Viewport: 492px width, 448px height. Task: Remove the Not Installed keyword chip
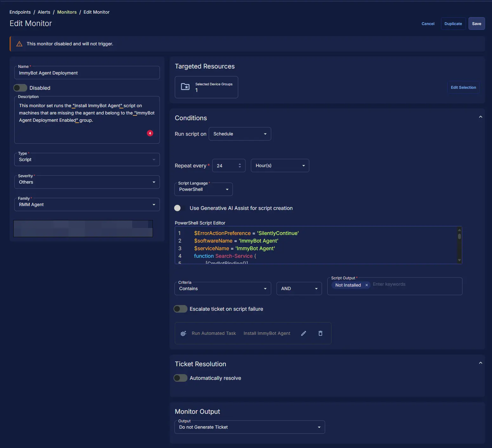click(367, 285)
